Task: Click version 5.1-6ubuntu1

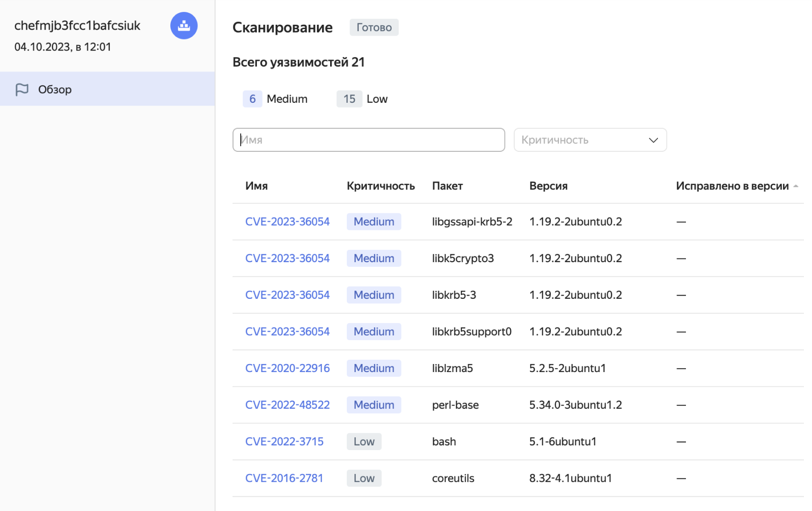Action: (563, 442)
